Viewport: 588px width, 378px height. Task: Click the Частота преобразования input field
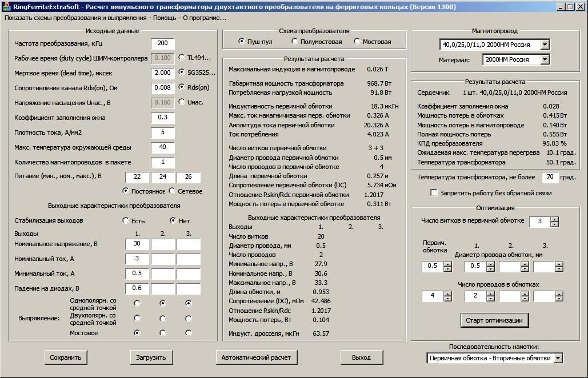(x=163, y=43)
